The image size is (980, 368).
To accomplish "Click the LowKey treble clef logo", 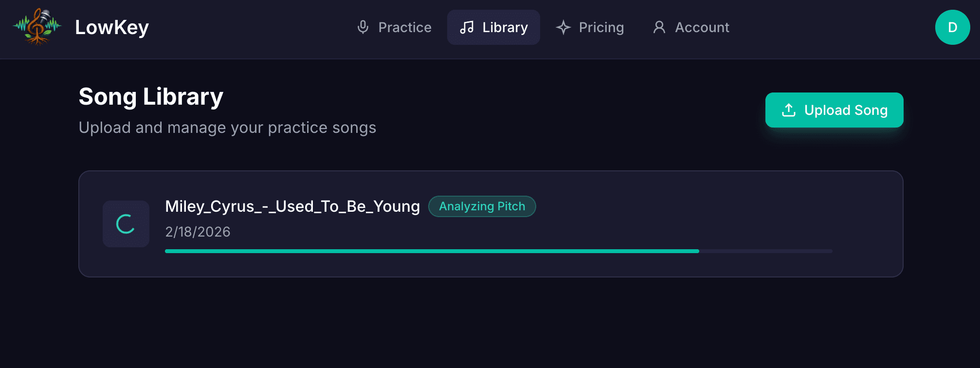I will coord(37,27).
